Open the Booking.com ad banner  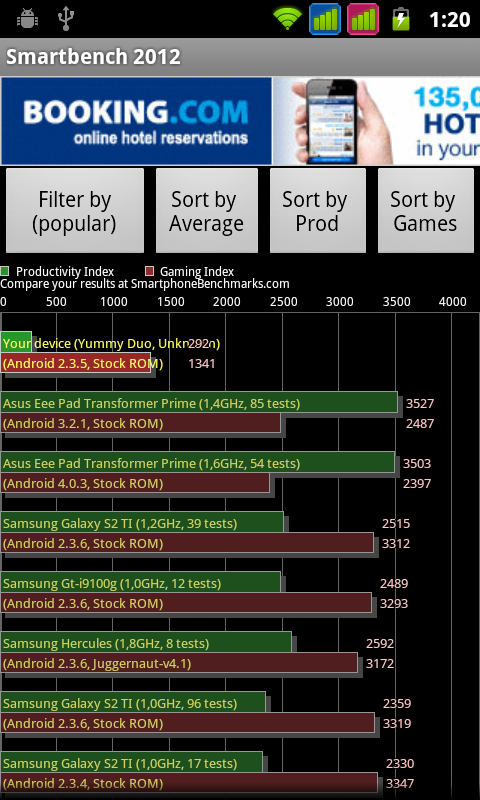pyautogui.click(x=240, y=121)
